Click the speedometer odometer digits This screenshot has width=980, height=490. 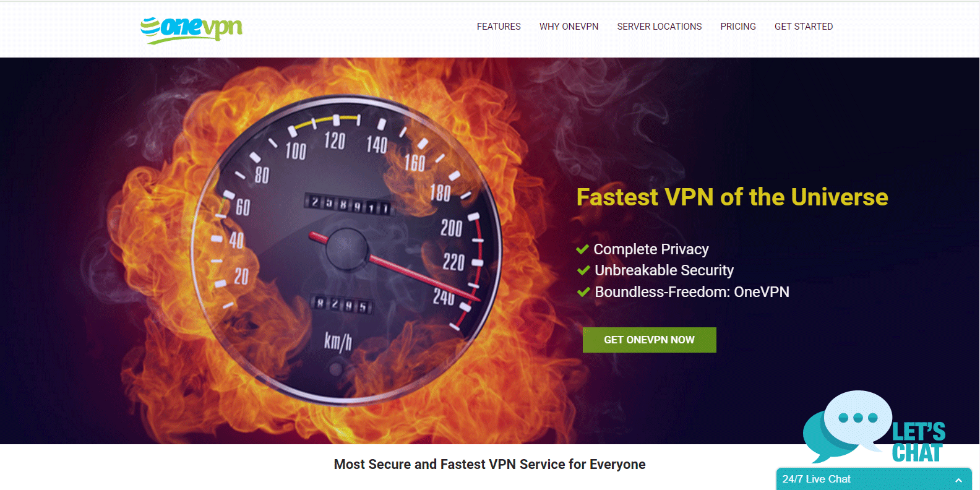(350, 204)
